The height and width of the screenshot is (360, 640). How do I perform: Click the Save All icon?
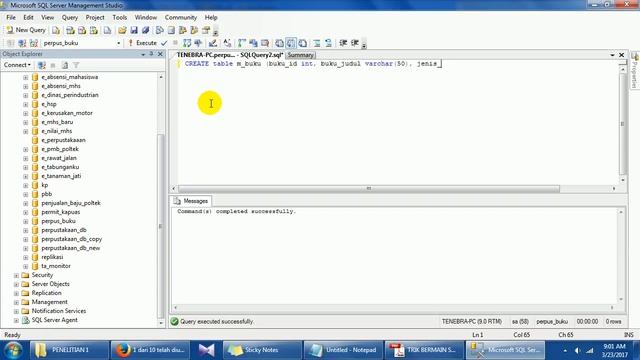click(145, 30)
